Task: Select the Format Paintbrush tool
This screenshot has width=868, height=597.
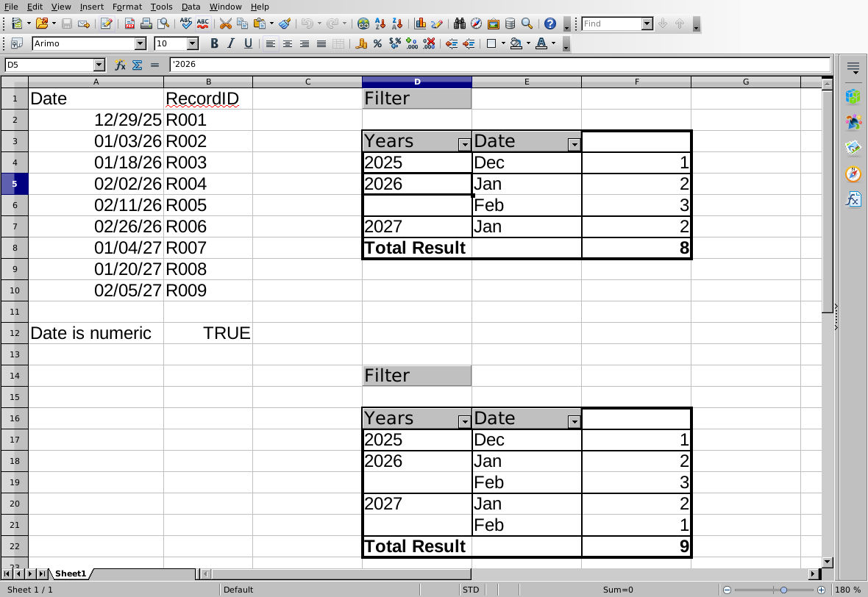Action: [x=285, y=24]
